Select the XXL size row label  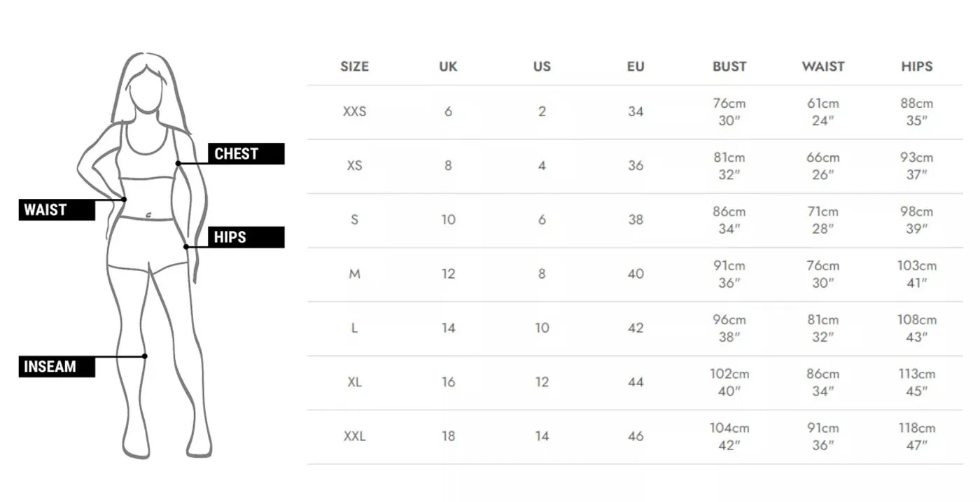click(x=354, y=436)
